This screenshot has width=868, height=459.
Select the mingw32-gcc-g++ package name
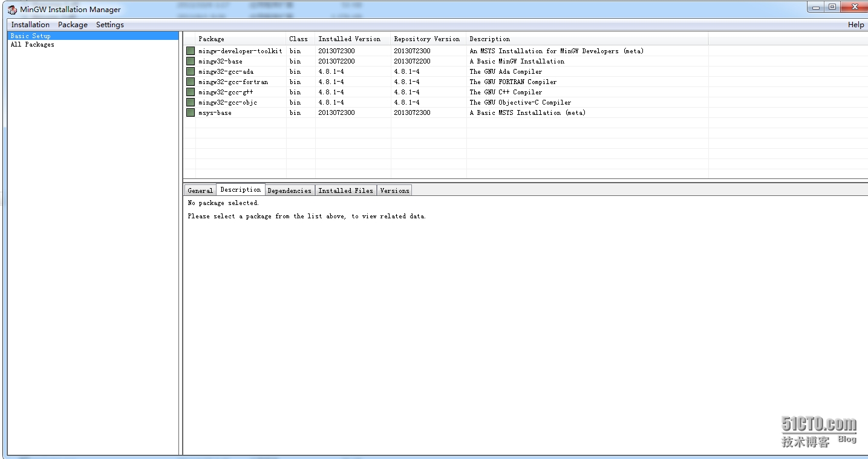(226, 93)
